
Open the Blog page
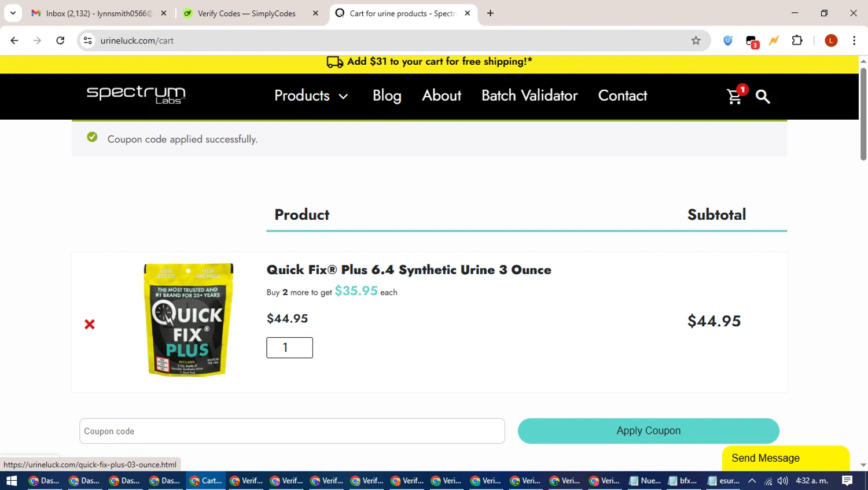[x=387, y=95]
